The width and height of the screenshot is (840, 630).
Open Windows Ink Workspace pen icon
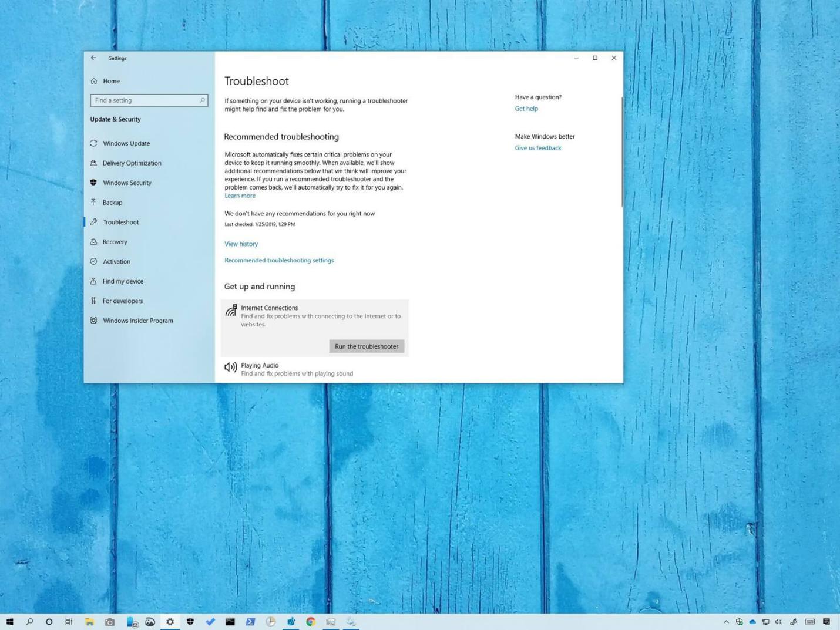click(794, 622)
